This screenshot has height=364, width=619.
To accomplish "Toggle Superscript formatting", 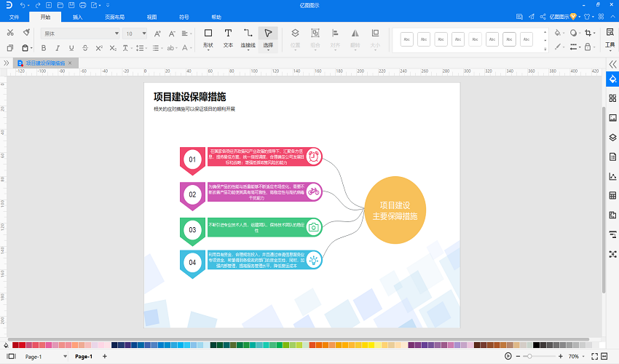I will click(99, 48).
